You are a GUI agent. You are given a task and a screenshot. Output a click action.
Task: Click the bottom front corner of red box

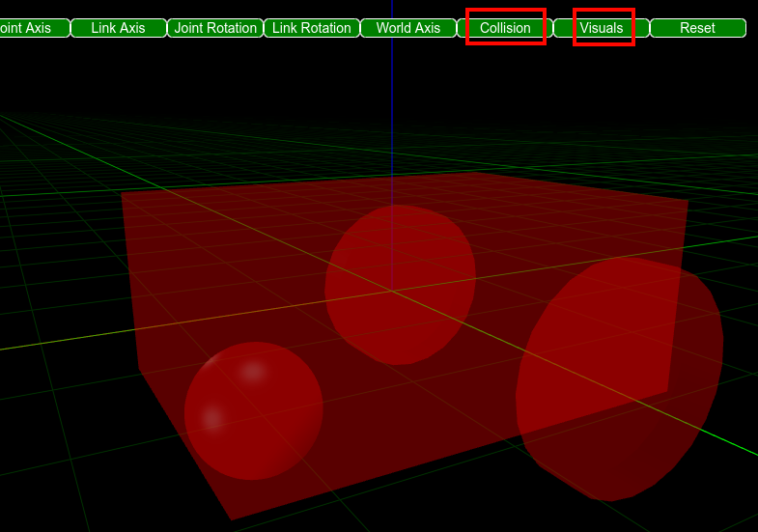pyautogui.click(x=232, y=519)
